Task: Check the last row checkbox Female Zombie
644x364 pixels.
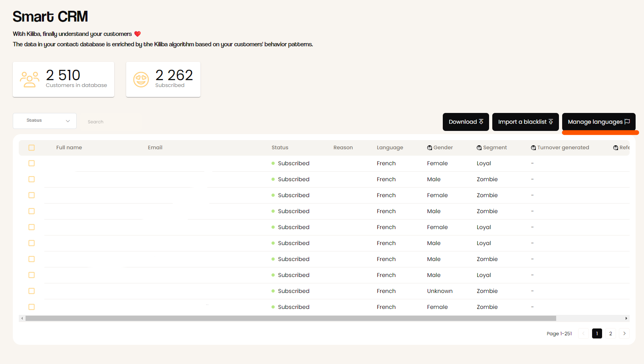Action: [32, 307]
